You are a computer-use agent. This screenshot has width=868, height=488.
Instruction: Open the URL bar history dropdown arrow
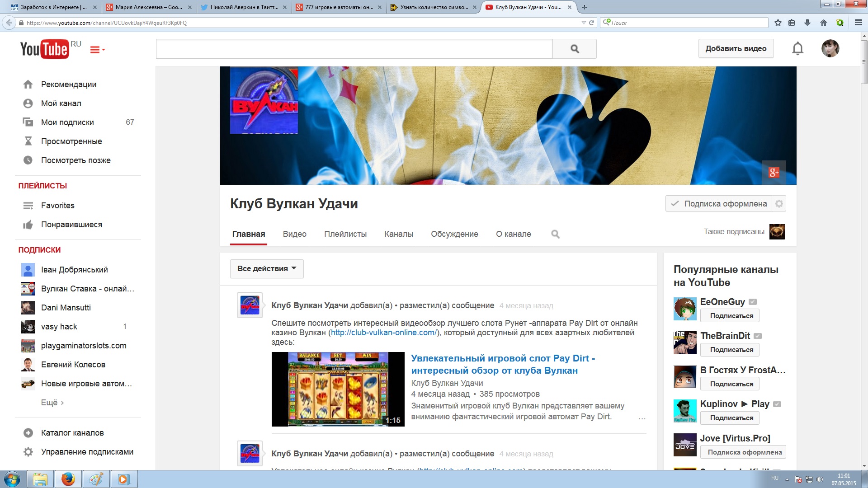tap(583, 23)
